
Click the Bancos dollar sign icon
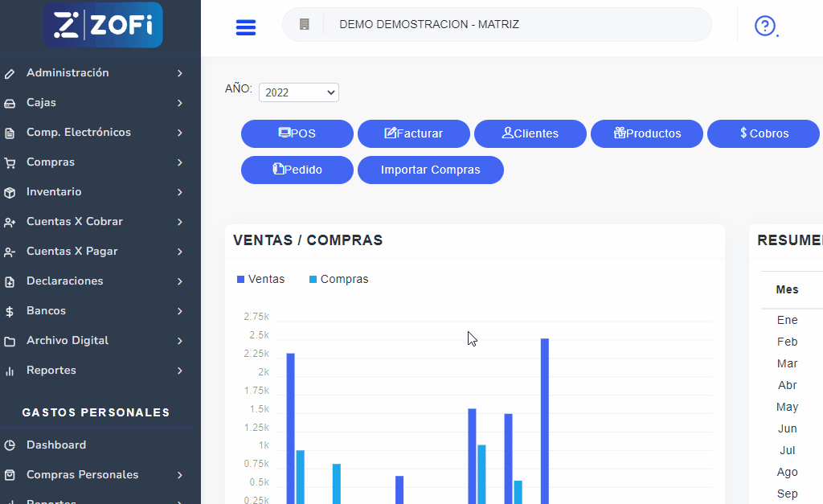[10, 312]
